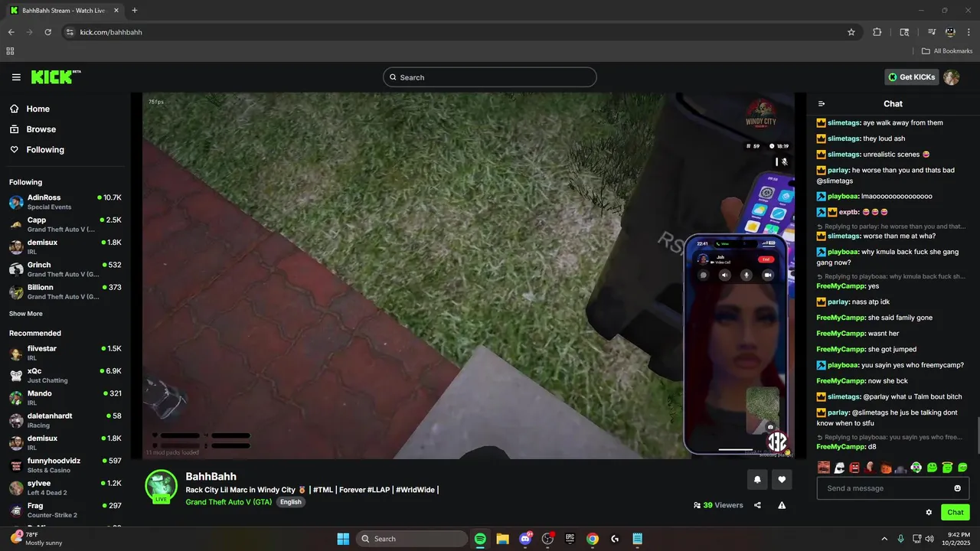Image resolution: width=980 pixels, height=551 pixels.
Task: Open Chrome three-dot menu
Action: [969, 32]
